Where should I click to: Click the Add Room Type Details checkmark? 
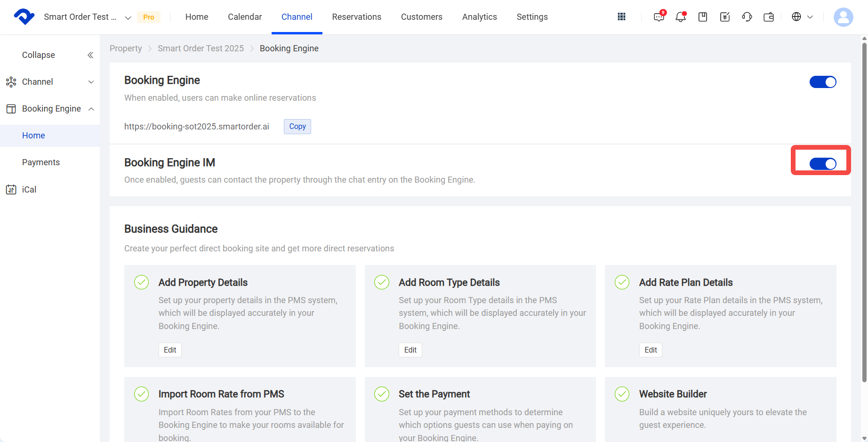[382, 282]
